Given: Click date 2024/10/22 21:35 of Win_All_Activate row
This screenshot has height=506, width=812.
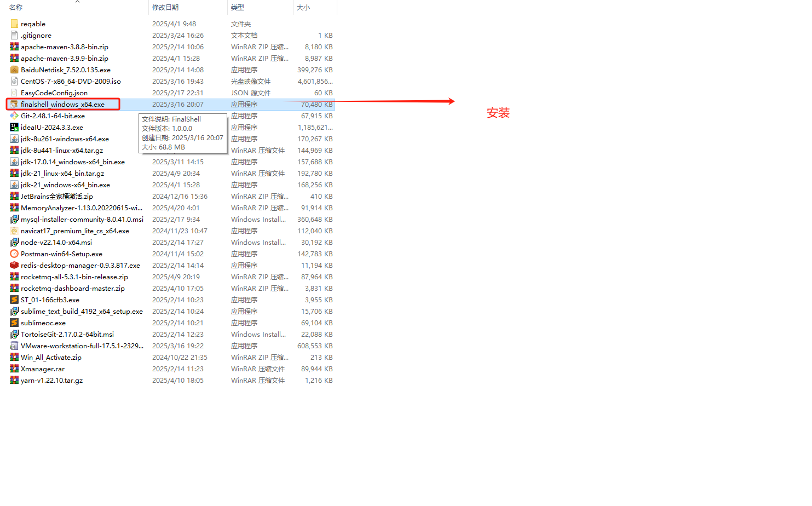Looking at the screenshot, I should (x=180, y=357).
